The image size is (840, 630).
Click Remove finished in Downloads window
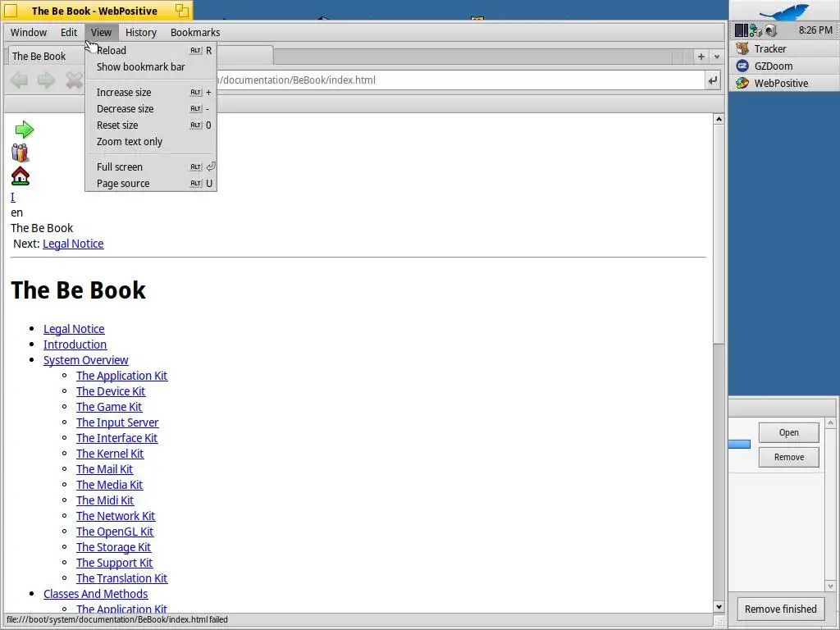point(781,609)
